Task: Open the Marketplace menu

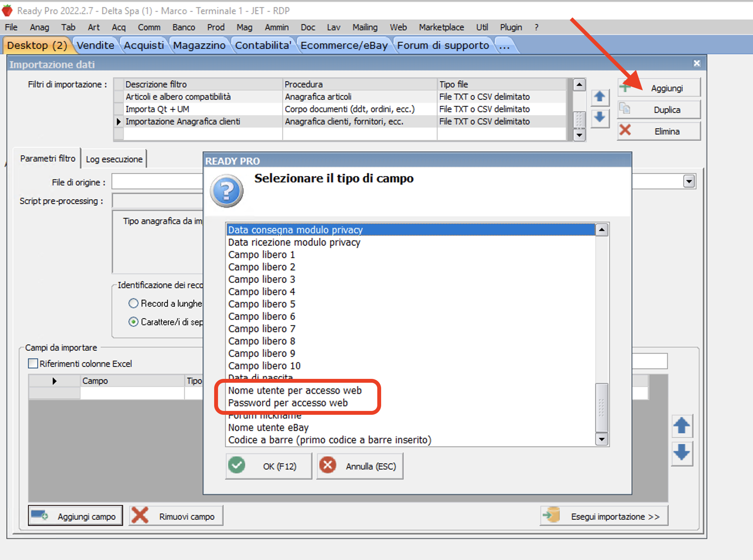Action: [x=441, y=27]
